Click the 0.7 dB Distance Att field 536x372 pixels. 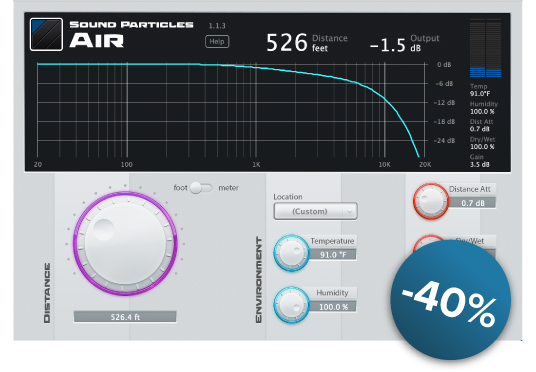pos(472,203)
